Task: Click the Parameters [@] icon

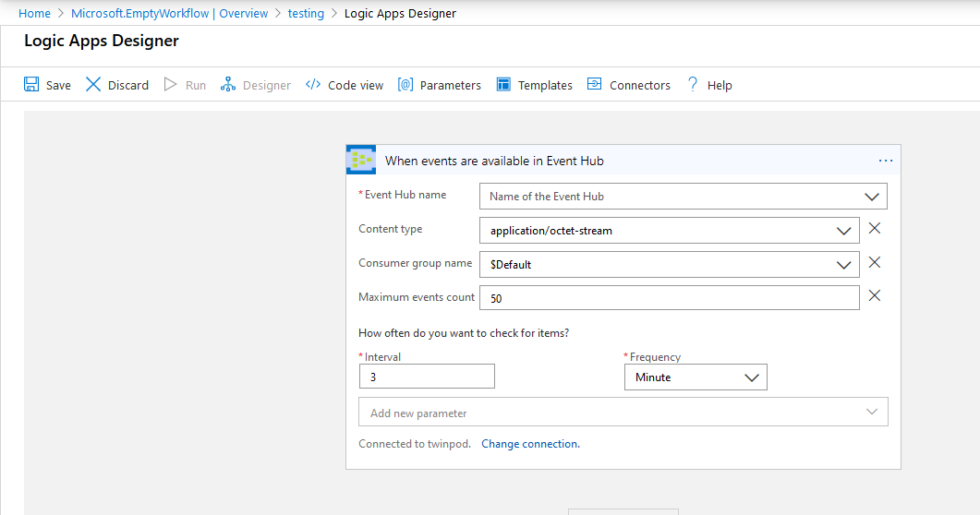Action: click(405, 84)
